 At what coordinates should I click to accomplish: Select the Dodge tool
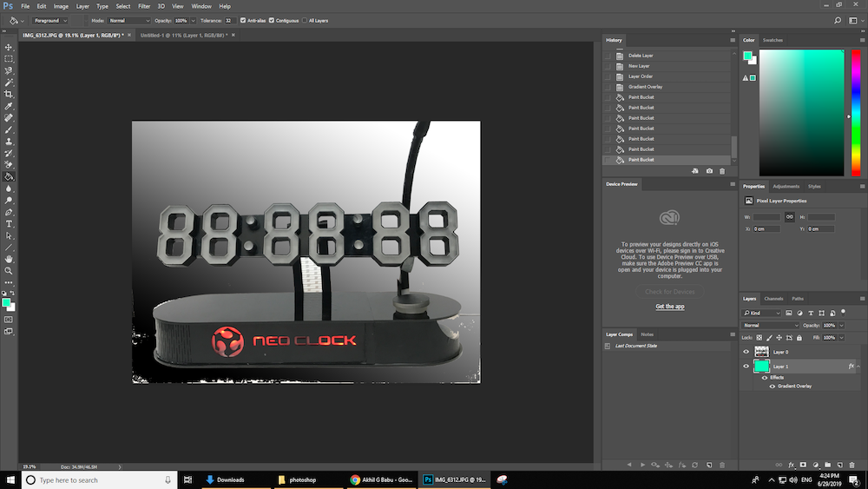9,201
